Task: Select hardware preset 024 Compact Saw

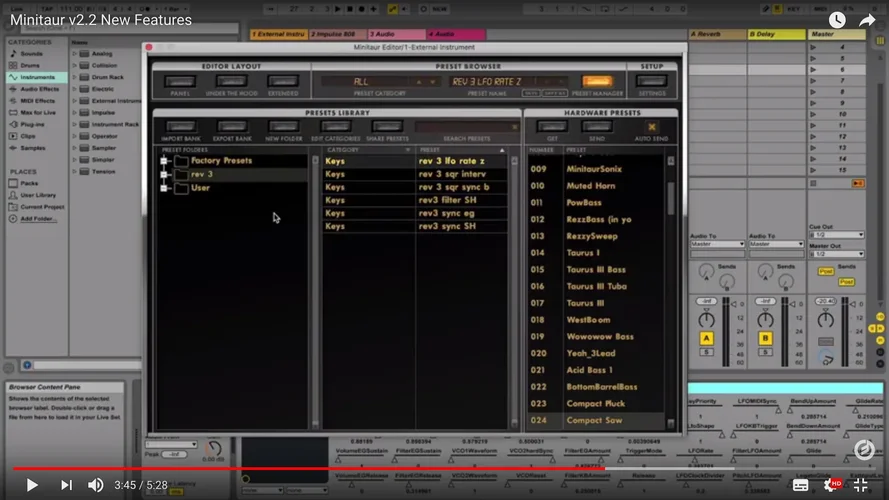Action: tap(595, 421)
